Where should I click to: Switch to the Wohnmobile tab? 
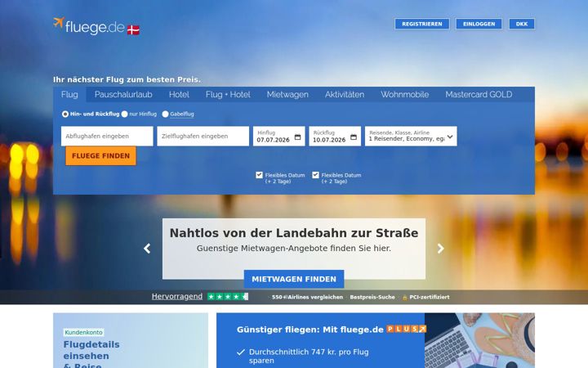(405, 95)
